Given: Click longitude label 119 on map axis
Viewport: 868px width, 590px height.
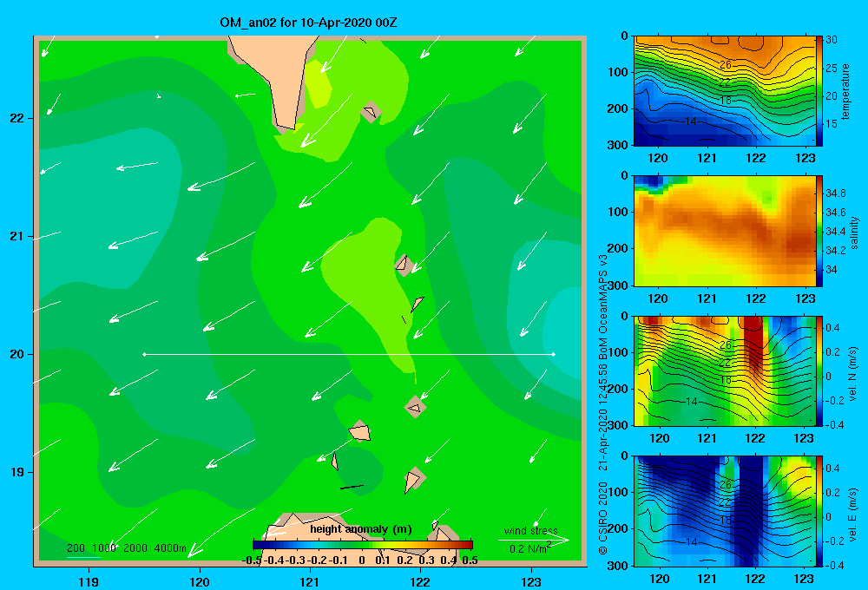Looking at the screenshot, I should point(89,581).
